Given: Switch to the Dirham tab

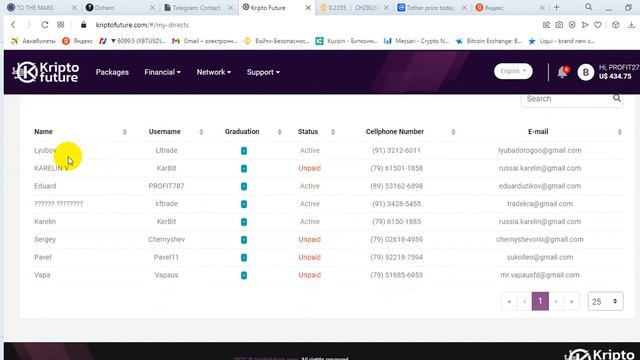Looking at the screenshot, I should pos(120,7).
